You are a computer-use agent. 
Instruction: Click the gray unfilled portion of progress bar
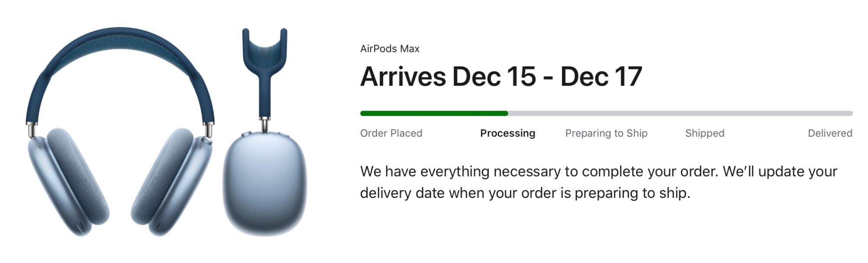681,113
